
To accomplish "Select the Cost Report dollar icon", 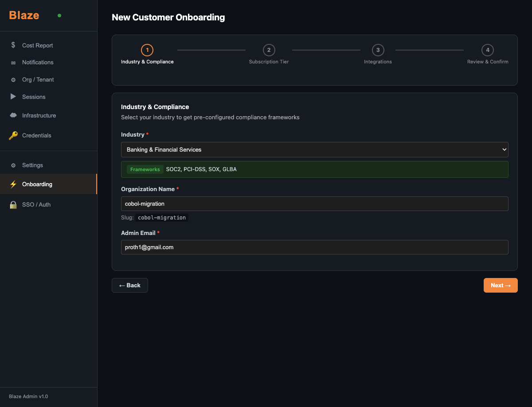I will click(x=13, y=45).
